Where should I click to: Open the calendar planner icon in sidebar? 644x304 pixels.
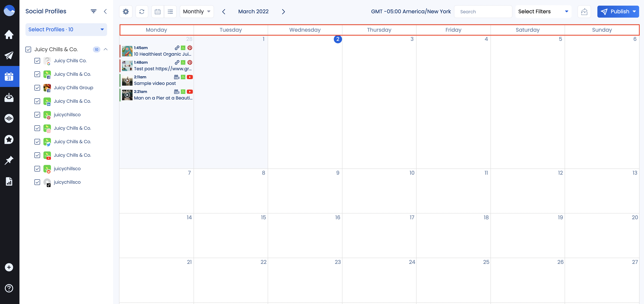[9, 77]
